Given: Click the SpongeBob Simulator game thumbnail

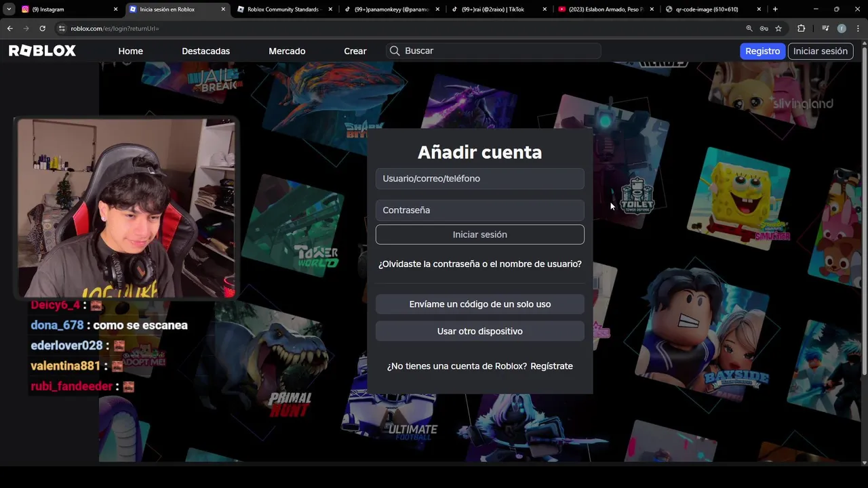Looking at the screenshot, I should (738, 199).
